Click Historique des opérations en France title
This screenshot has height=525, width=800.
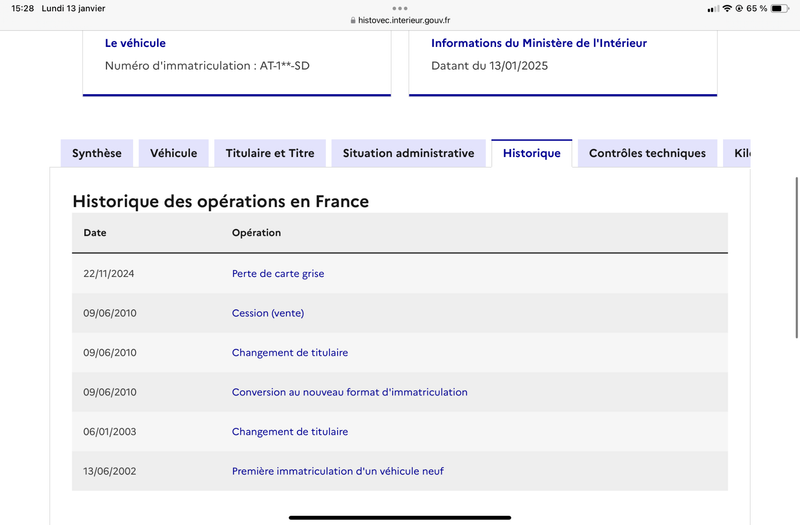click(220, 201)
